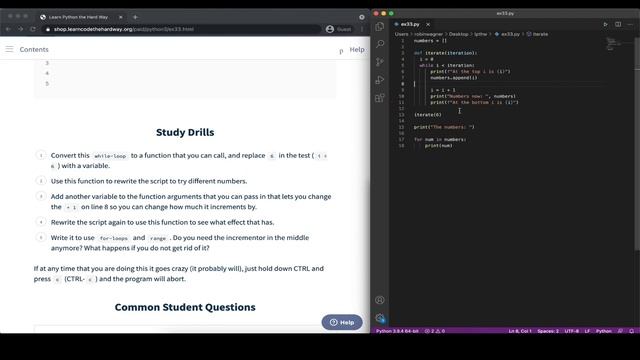Click the VS Code window title ex33.py
Viewport: 640px width, 360px height.
coord(505,13)
